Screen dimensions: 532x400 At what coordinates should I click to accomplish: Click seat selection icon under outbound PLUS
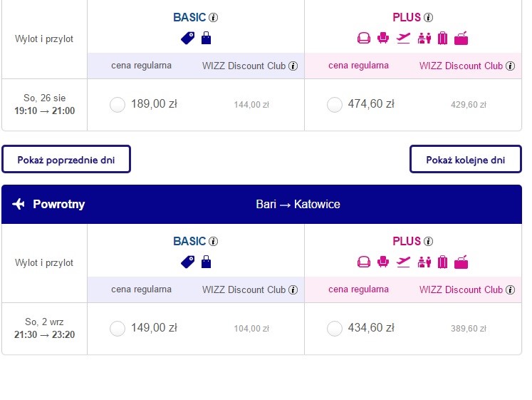pyautogui.click(x=383, y=38)
